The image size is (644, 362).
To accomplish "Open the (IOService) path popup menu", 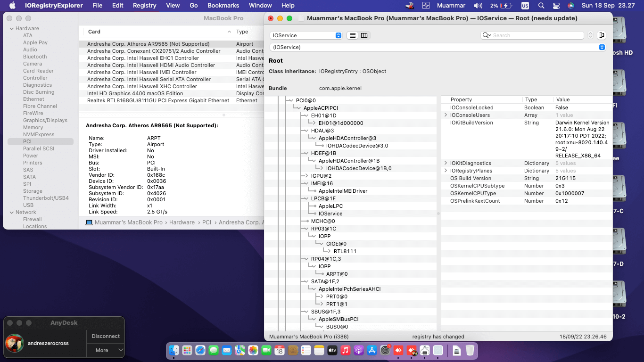I will 438,47.
